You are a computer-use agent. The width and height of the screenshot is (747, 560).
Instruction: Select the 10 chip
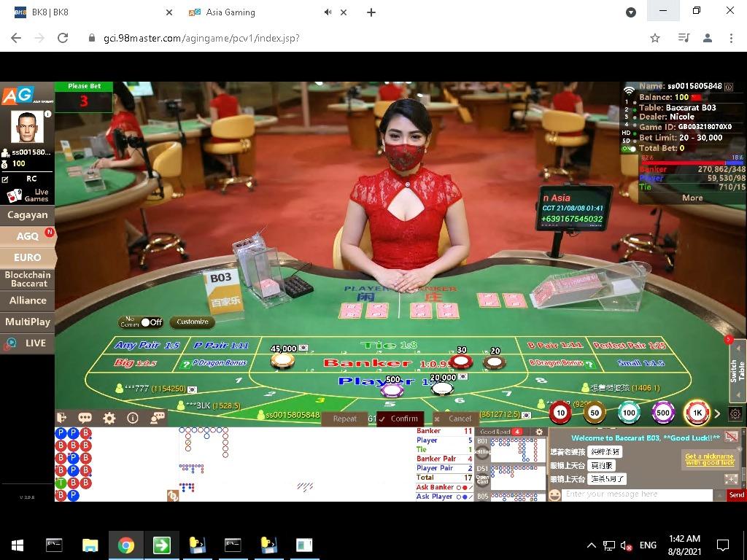point(560,413)
